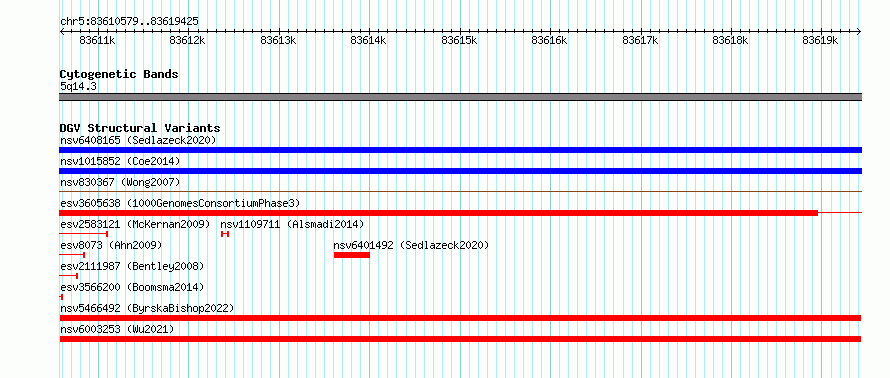
Task: Click the DGV Structural Variants track title
Action: tap(140, 128)
